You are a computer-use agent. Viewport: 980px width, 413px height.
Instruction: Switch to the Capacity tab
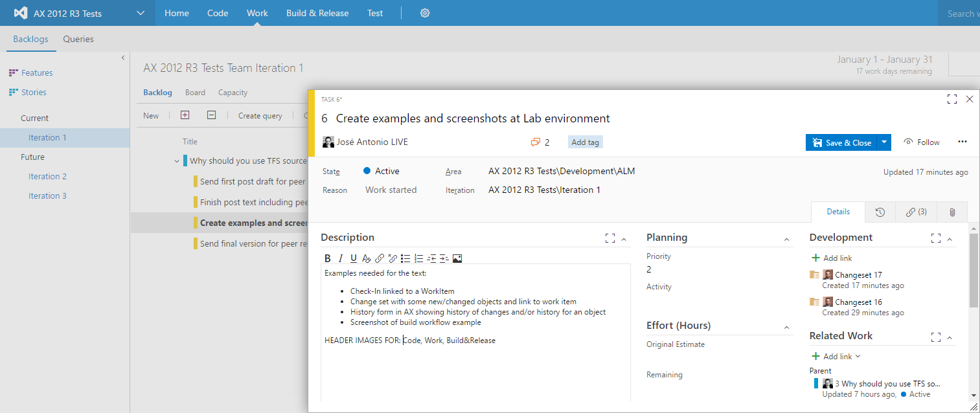tap(233, 93)
